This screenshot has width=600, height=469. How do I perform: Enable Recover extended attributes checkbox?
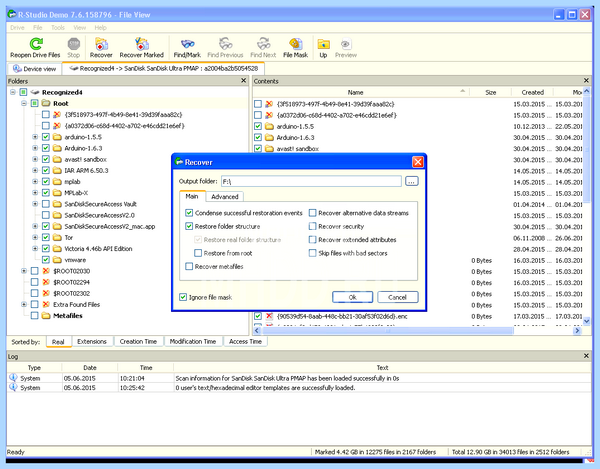pos(313,239)
